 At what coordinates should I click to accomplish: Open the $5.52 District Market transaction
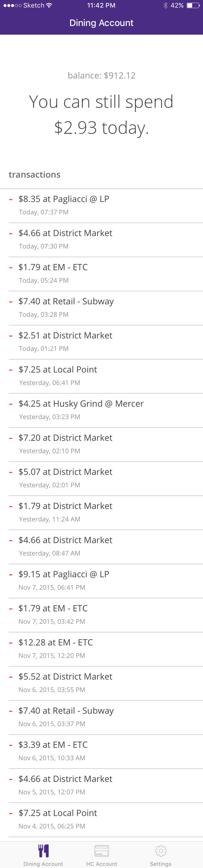click(106, 683)
